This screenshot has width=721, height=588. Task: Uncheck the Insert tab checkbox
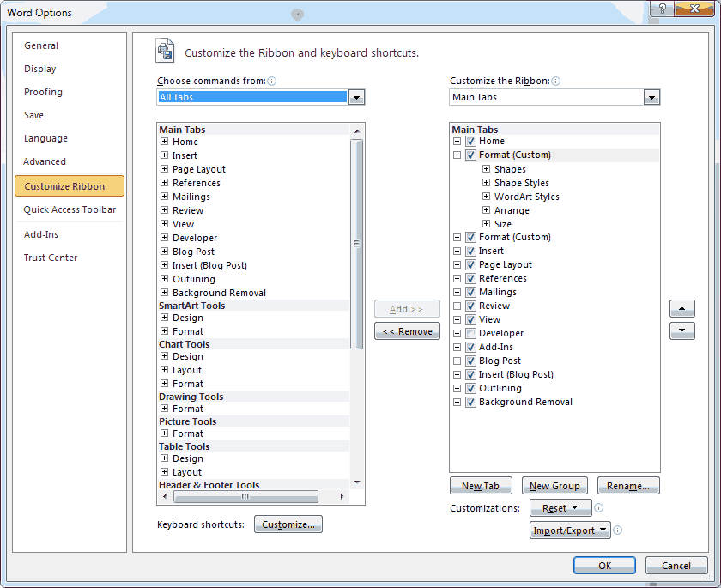coord(470,251)
